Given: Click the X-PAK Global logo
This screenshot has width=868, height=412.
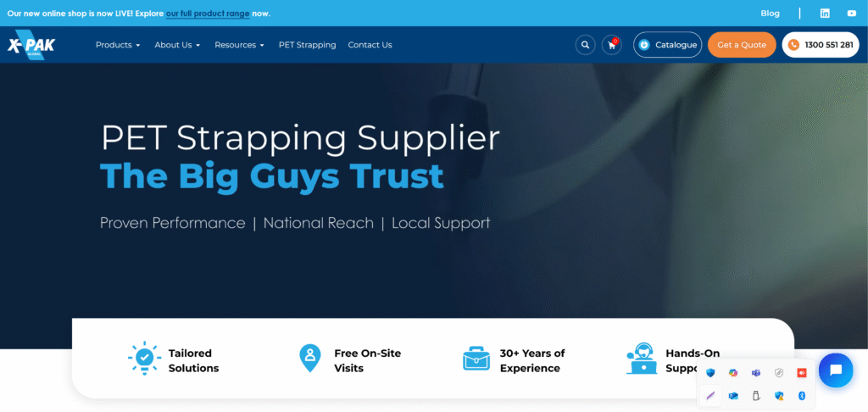Looking at the screenshot, I should 31,44.
